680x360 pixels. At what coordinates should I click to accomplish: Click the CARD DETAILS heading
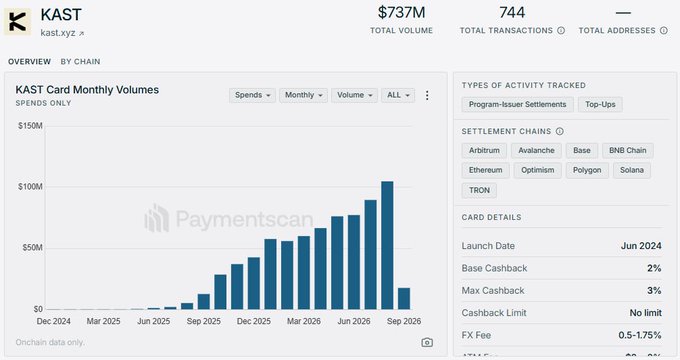point(491,217)
